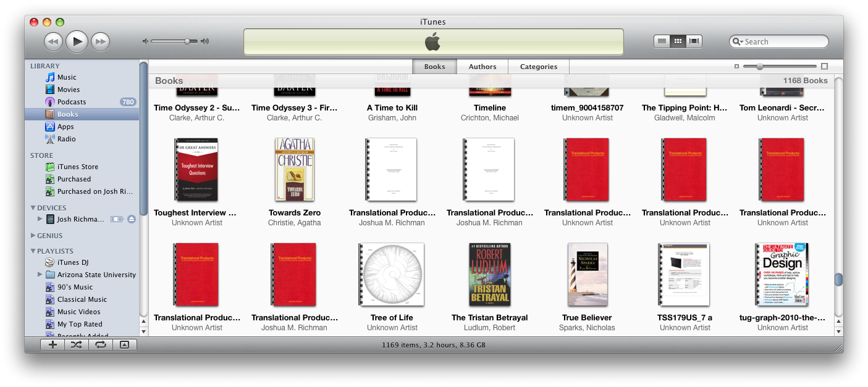Open the Classical Music playlist

[82, 299]
